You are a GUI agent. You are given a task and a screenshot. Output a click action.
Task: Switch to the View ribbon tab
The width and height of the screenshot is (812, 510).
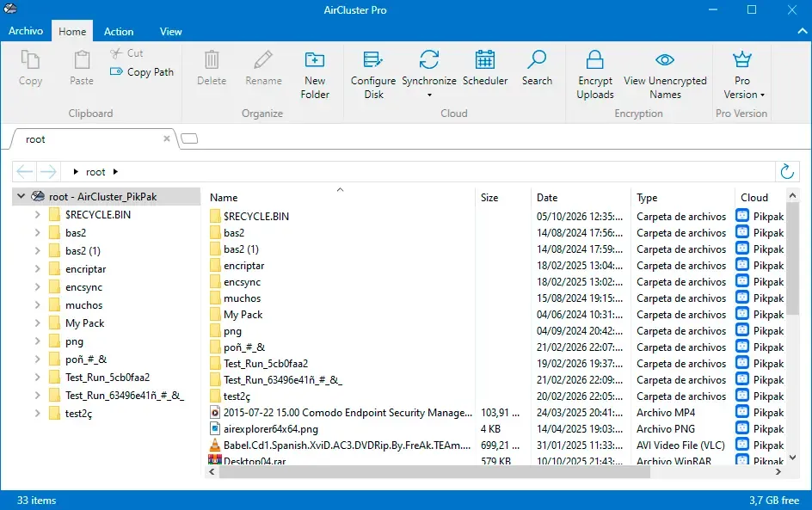[x=170, y=31]
